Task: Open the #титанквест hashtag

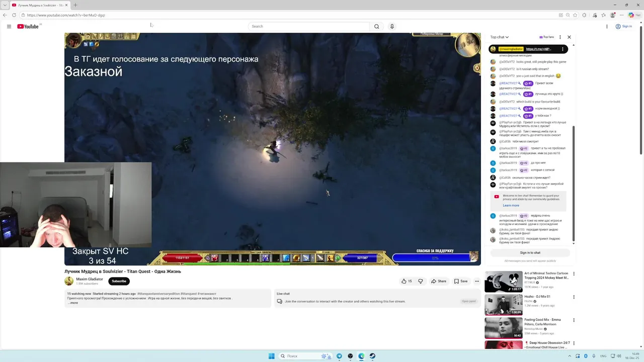Action: click(x=207, y=294)
